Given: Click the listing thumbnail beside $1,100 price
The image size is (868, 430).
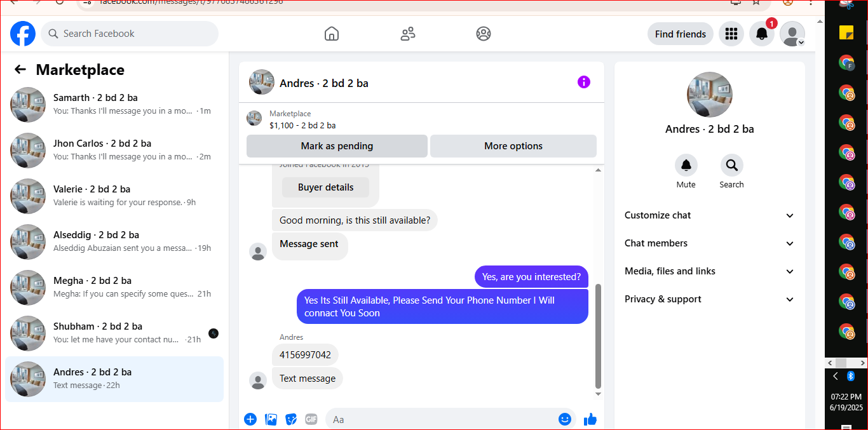Looking at the screenshot, I should coord(254,118).
